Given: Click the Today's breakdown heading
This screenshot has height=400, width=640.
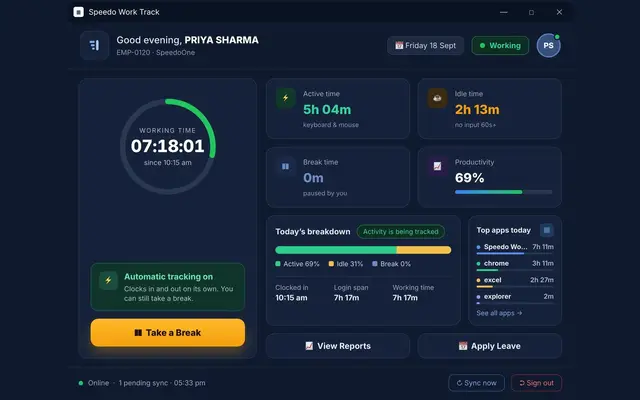Looking at the screenshot, I should (313, 232).
